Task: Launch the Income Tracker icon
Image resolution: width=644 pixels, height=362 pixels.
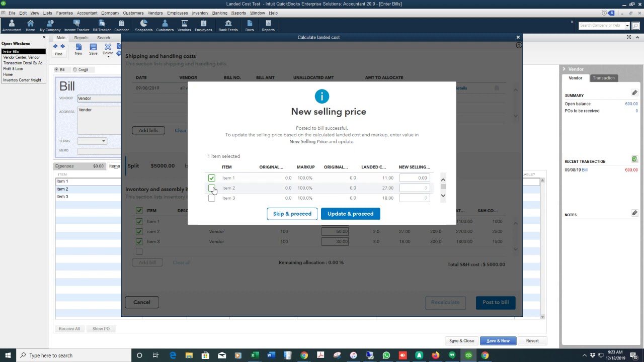Action: tap(76, 26)
